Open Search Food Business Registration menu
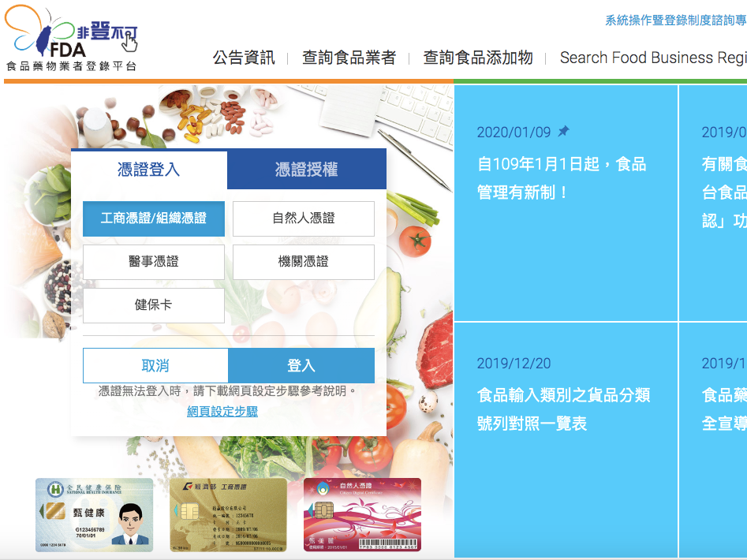This screenshot has height=560, width=747. coord(652,58)
